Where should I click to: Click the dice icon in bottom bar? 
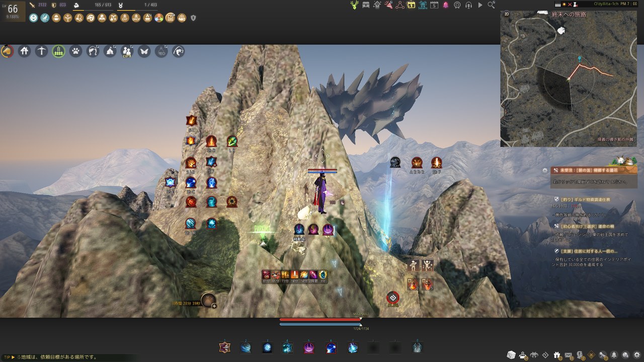[x=511, y=355]
